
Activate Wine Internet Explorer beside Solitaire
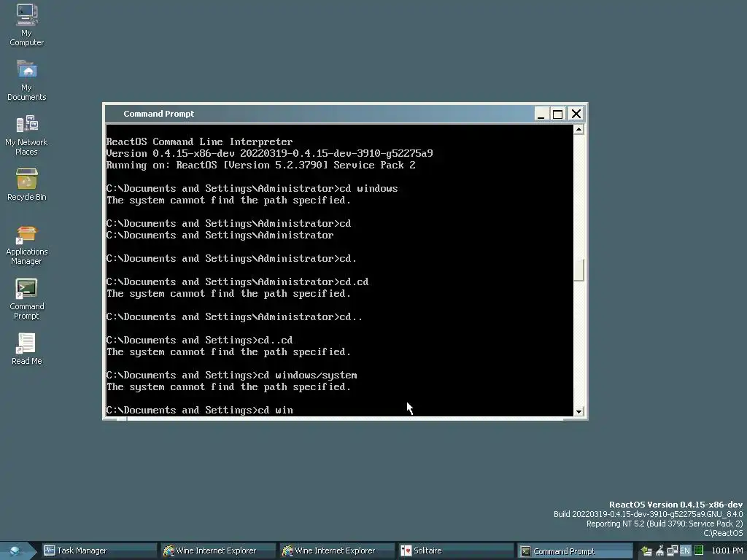[x=336, y=551]
